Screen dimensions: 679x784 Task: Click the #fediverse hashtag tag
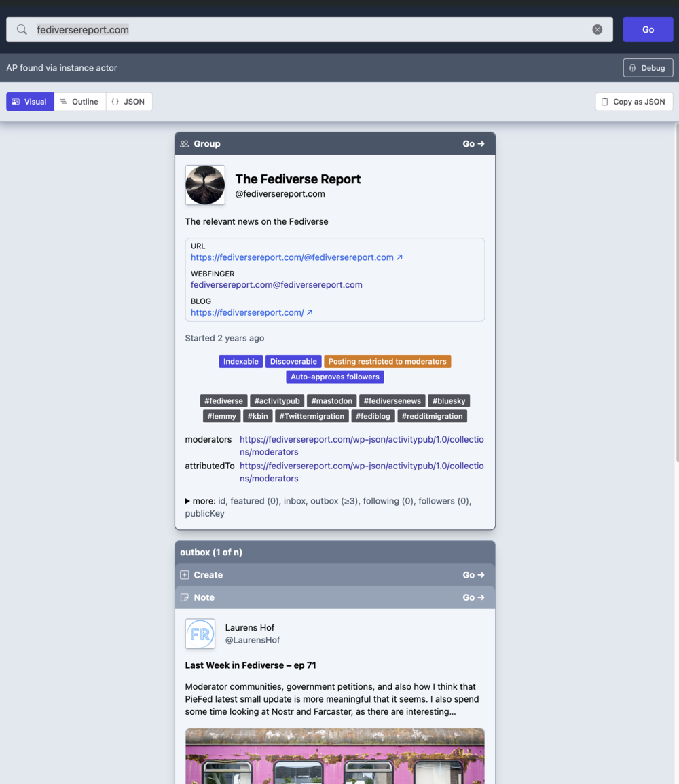coord(223,401)
